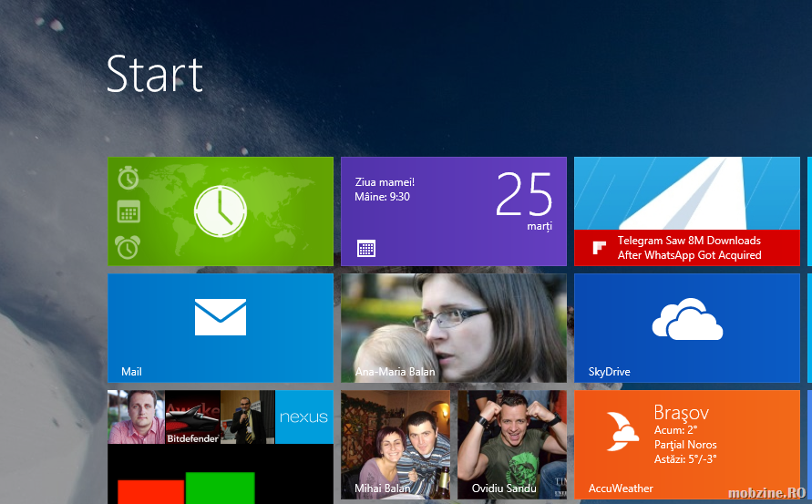
Task: Click the AccuWeather moon and cloud icon
Action: tap(622, 431)
